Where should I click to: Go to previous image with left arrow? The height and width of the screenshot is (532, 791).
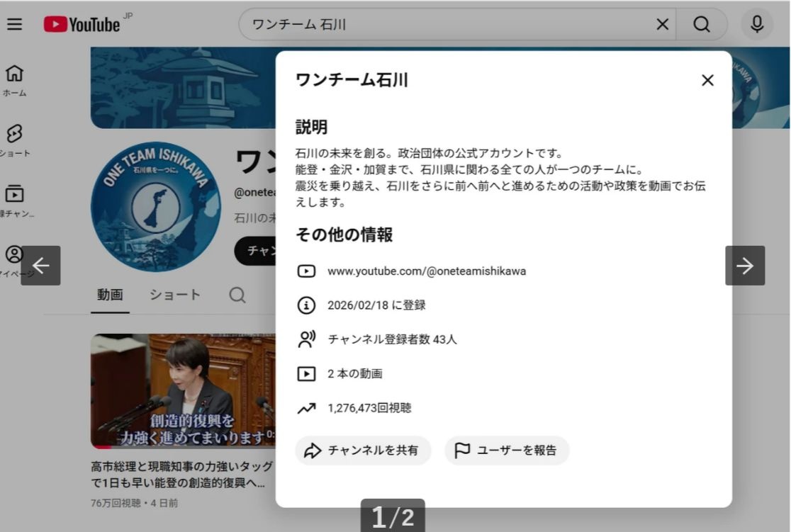click(x=40, y=266)
